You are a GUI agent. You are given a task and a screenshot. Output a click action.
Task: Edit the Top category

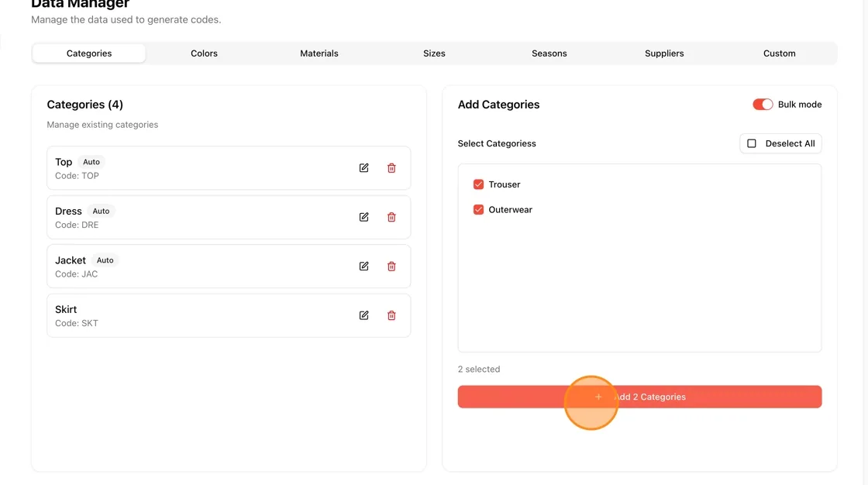pyautogui.click(x=363, y=168)
